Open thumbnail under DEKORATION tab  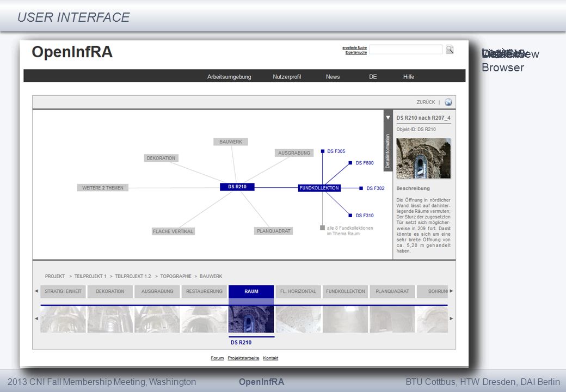(110, 320)
